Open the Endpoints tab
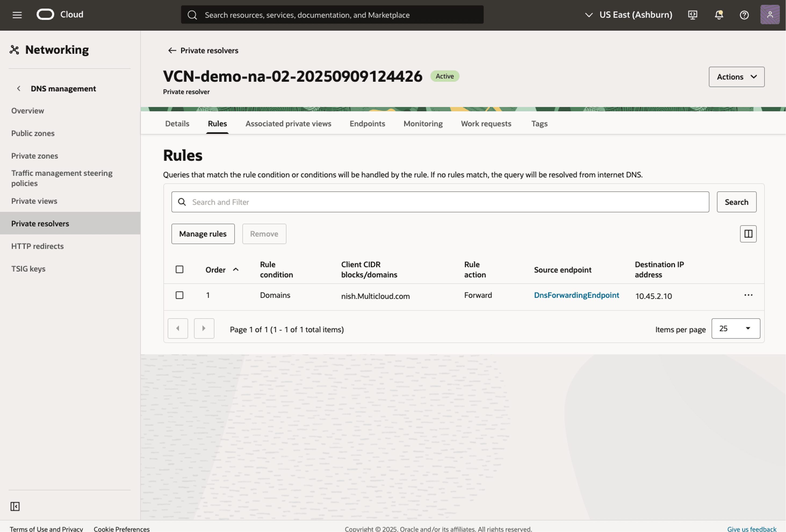The image size is (786, 532). click(367, 123)
